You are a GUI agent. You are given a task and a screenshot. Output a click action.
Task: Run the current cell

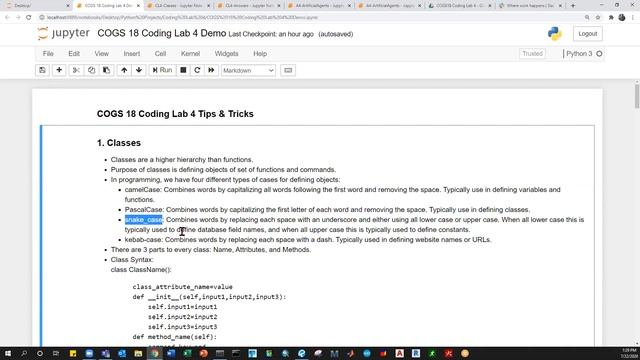162,70
